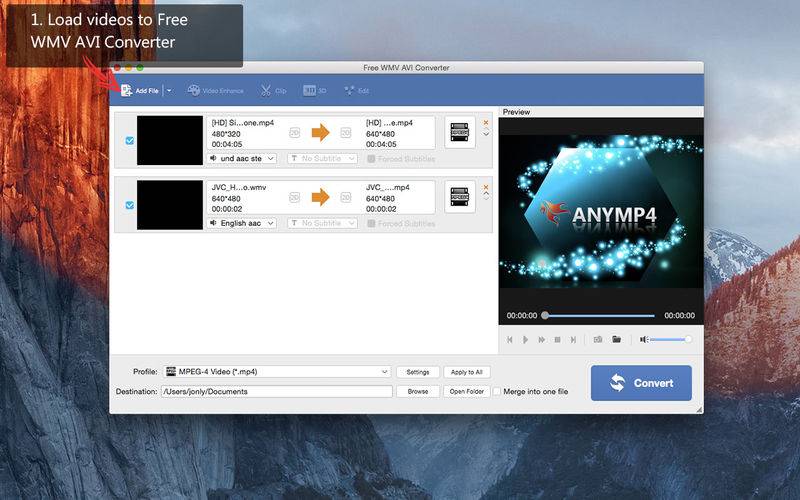Start conversion with the Convert button
This screenshot has width=800, height=500.
coord(641,382)
